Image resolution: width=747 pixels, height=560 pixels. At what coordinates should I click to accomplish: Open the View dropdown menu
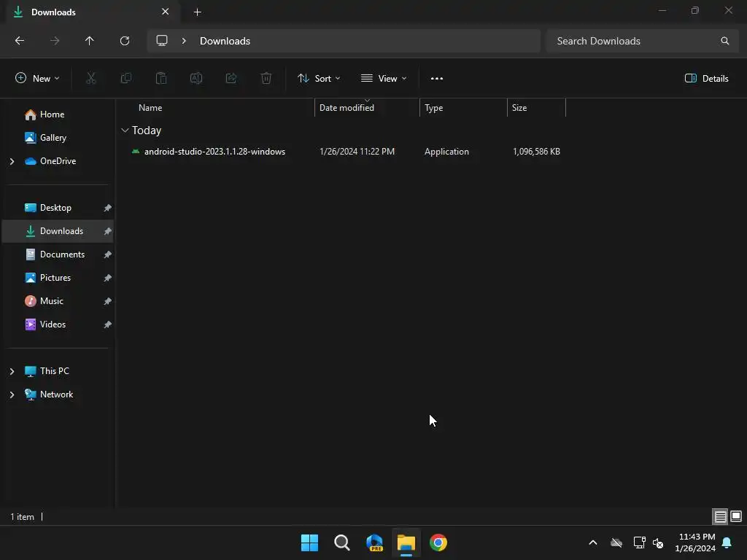tap(384, 79)
